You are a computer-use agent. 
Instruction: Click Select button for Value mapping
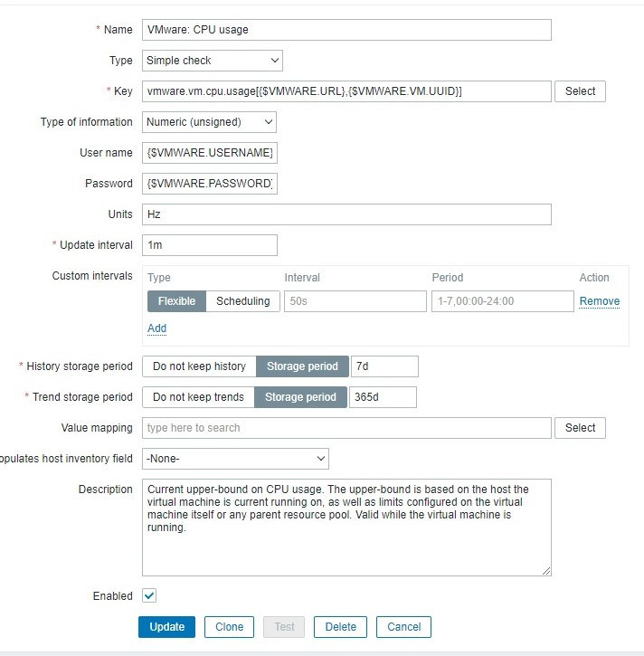580,428
